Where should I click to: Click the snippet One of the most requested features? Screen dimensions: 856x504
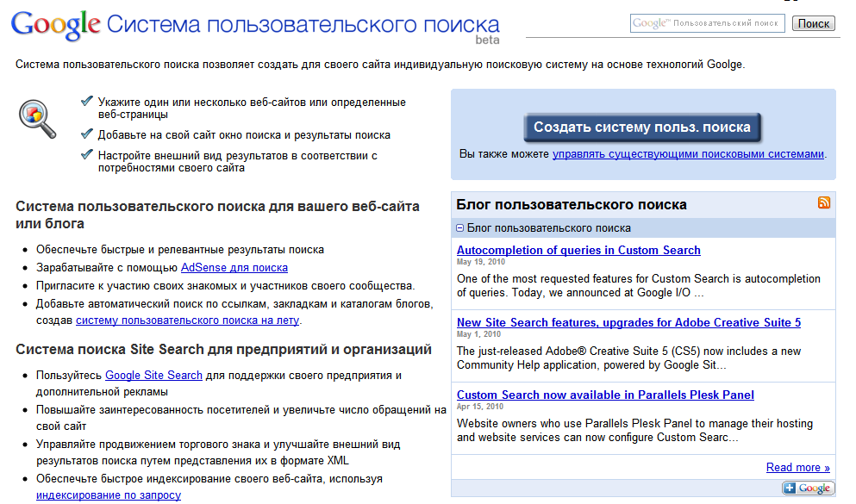click(x=638, y=286)
